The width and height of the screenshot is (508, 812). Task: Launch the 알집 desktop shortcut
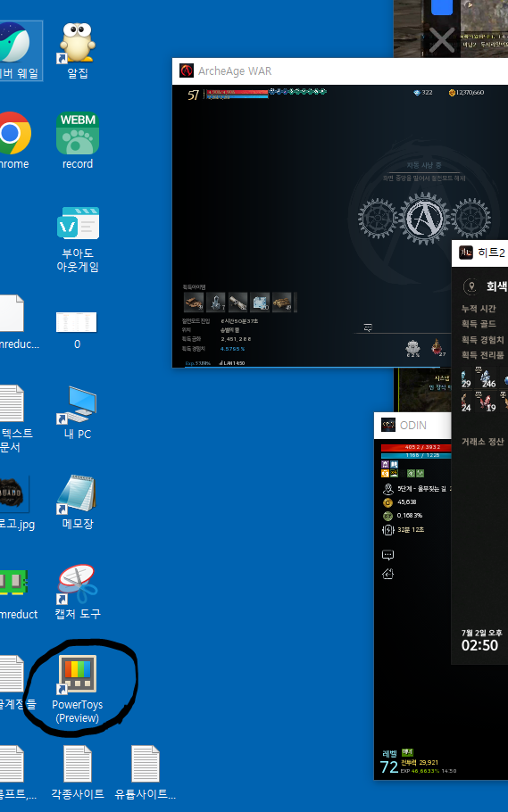pyautogui.click(x=78, y=51)
